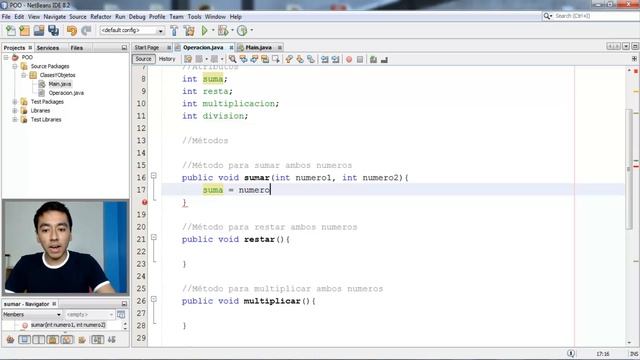640x360 pixels.
Task: Open the Debug menu
Action: 137,17
